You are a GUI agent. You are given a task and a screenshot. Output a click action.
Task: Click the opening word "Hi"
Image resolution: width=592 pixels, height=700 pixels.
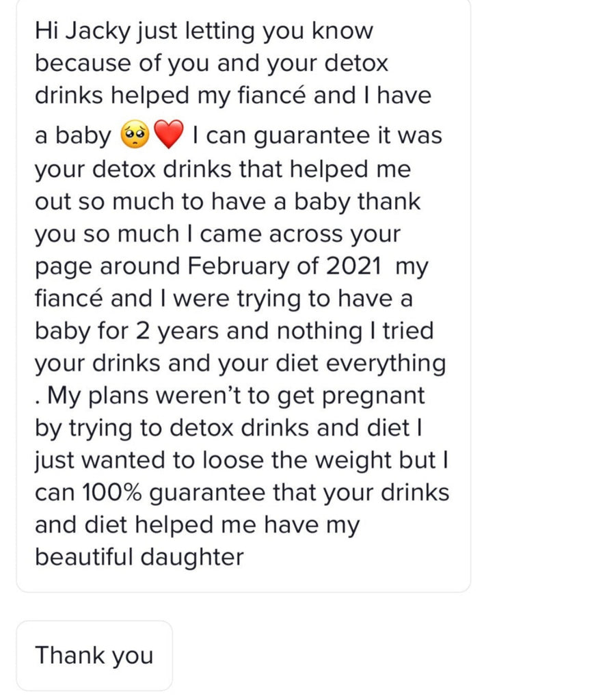click(x=46, y=32)
